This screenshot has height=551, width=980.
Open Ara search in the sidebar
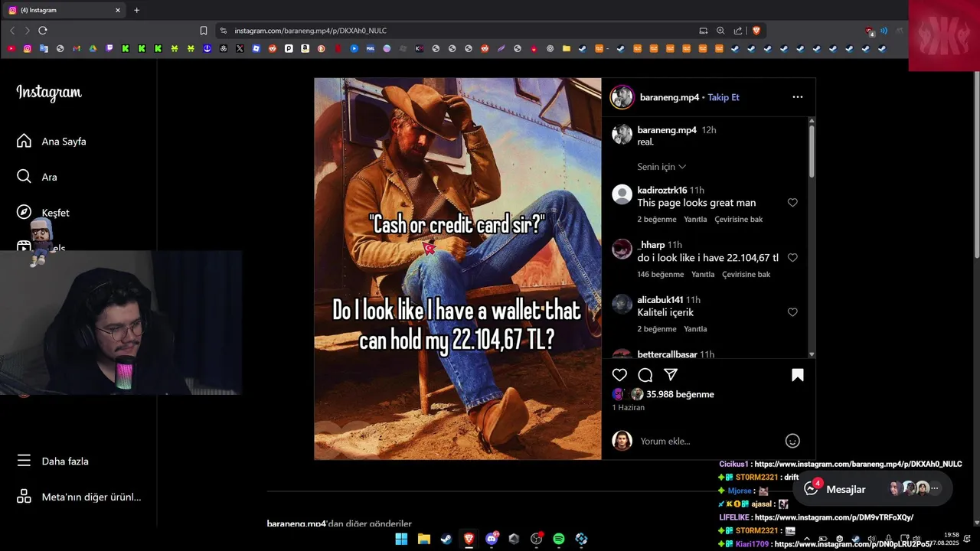pyautogui.click(x=37, y=177)
